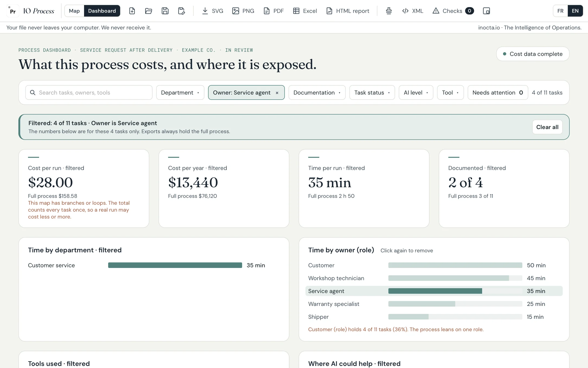Click the save-as icon with pencil
This screenshot has width=588, height=368.
point(181,11)
